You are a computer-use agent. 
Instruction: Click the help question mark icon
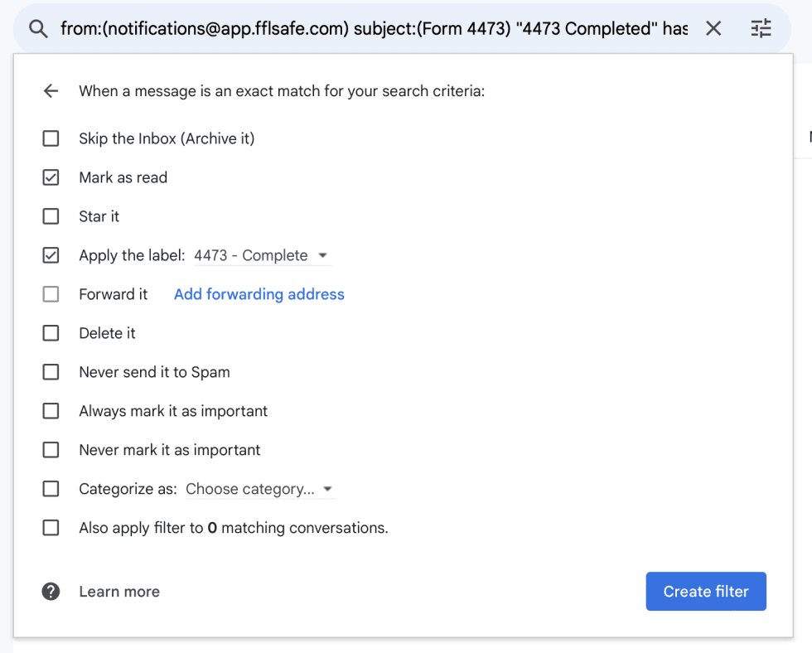click(x=51, y=592)
